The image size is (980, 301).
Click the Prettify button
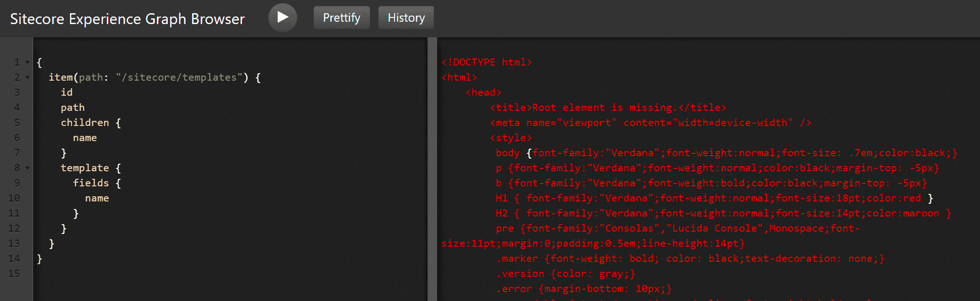pos(342,17)
